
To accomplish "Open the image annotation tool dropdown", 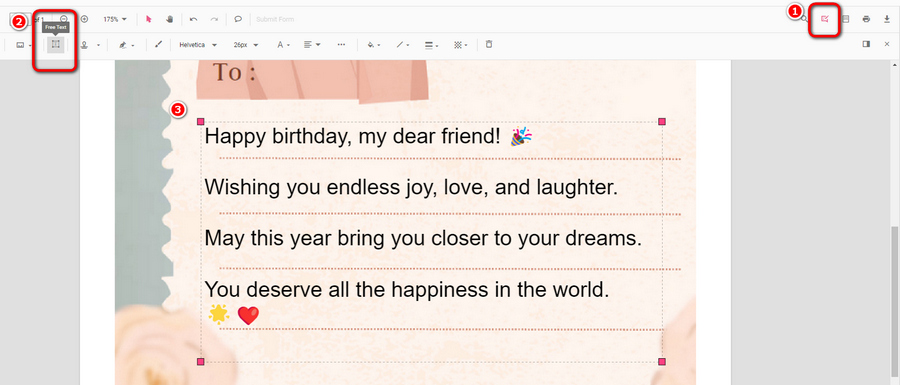I will coord(24,44).
